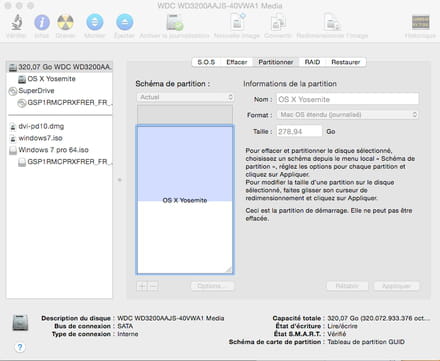Click the Monter toolbar icon
Screen dimensions: 440x361
tap(95, 22)
